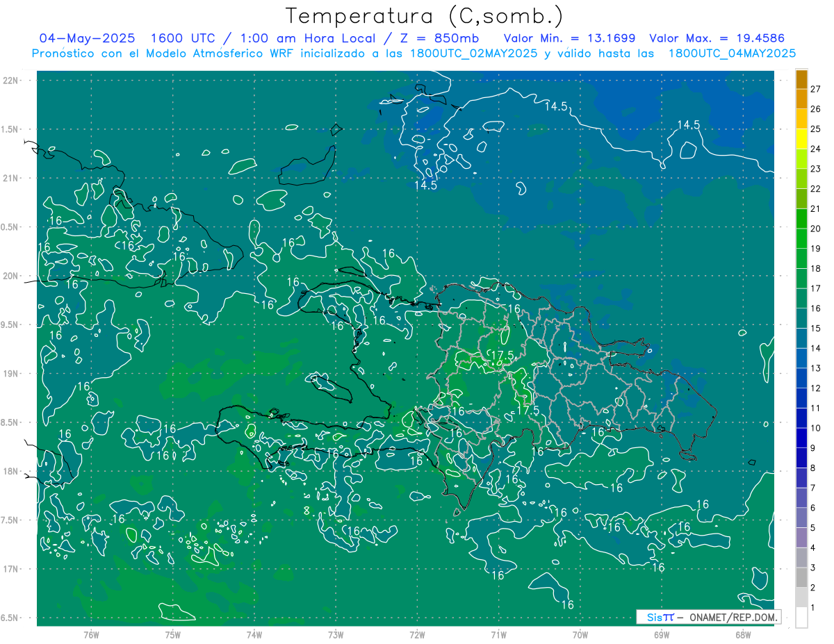Click the "1600 UTC" time text
This screenshot has width=834, height=644.
point(184,38)
